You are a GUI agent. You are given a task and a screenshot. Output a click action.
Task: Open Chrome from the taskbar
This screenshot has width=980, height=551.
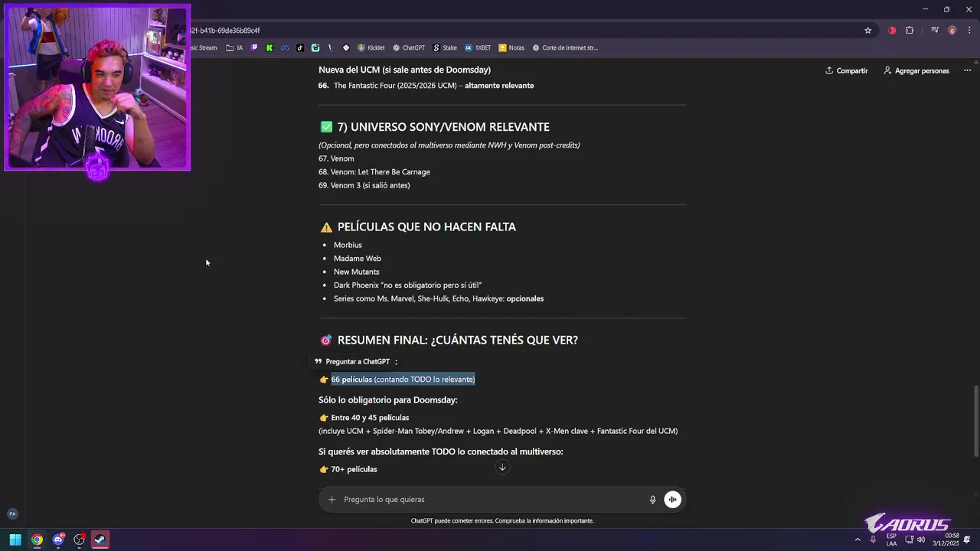point(37,540)
